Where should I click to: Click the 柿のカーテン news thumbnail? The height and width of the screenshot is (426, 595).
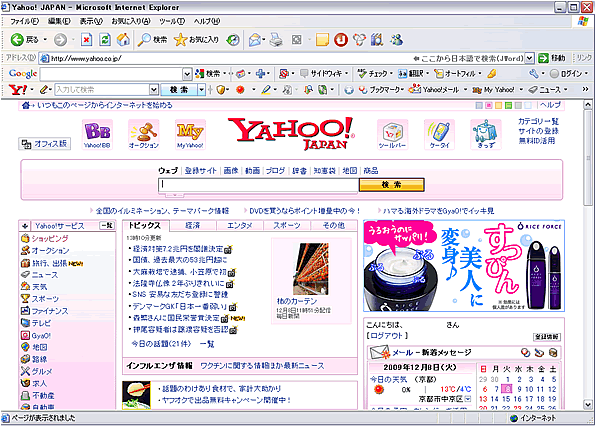tap(311, 269)
